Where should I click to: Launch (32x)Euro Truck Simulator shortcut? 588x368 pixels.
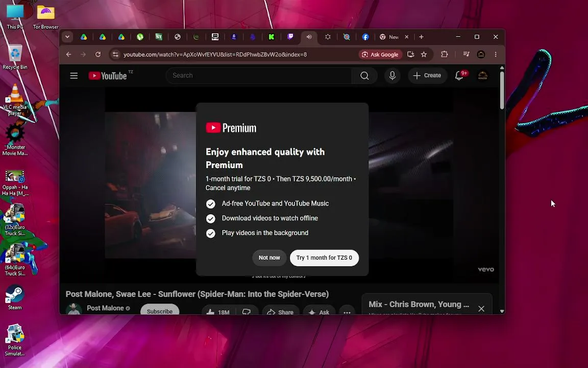coord(15,220)
